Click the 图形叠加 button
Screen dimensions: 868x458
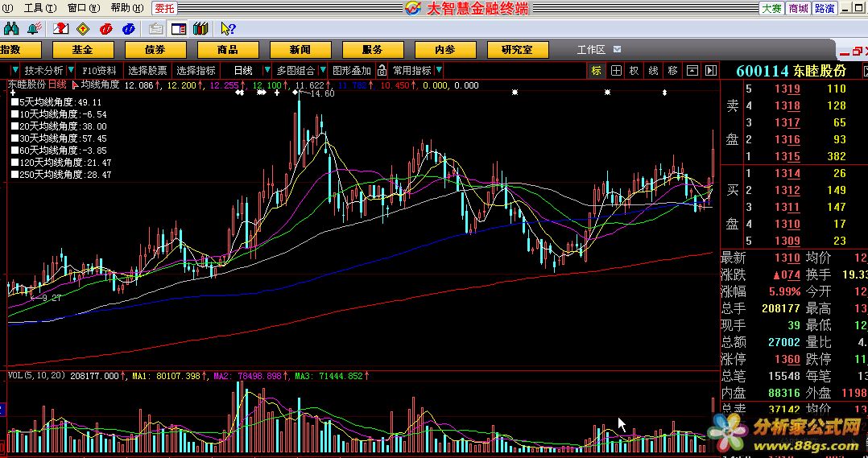(x=352, y=70)
